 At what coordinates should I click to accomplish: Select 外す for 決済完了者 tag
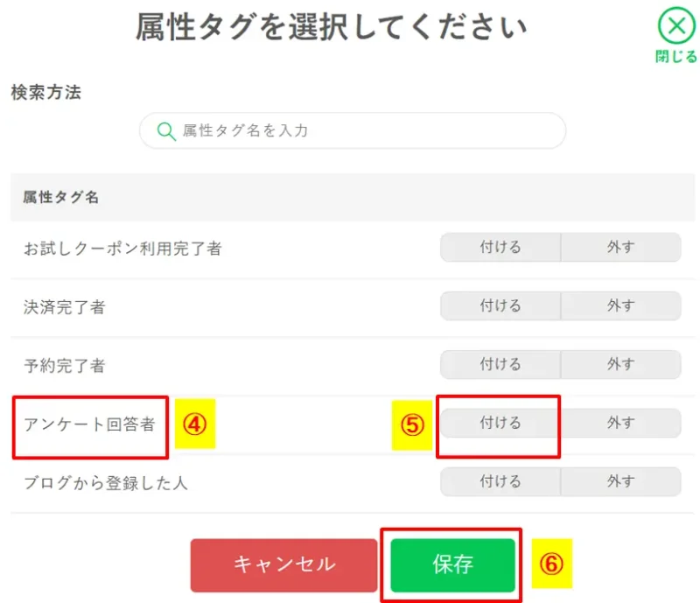pyautogui.click(x=621, y=305)
